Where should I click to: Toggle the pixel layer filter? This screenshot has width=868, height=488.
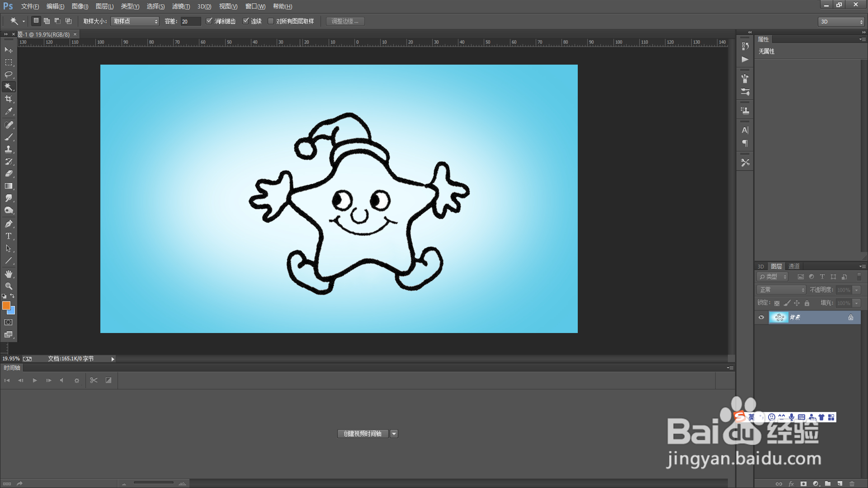tap(801, 277)
